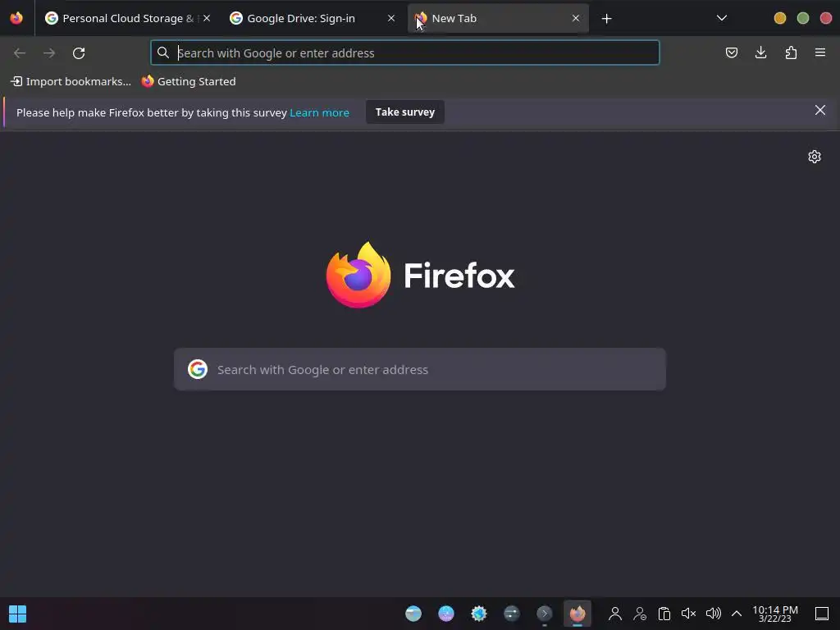Open the landscape file manager icon in the taskbar
This screenshot has width=840, height=630.
[413, 614]
